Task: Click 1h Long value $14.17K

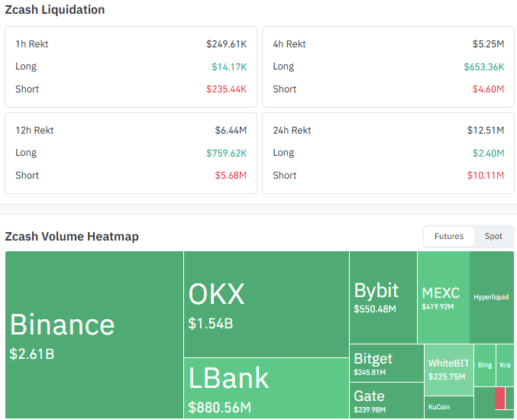Action: coord(229,67)
